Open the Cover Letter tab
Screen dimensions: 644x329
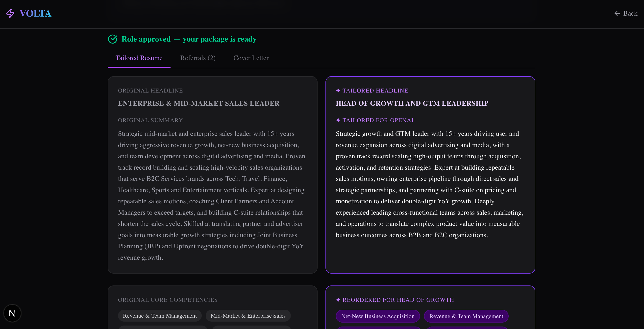(251, 58)
